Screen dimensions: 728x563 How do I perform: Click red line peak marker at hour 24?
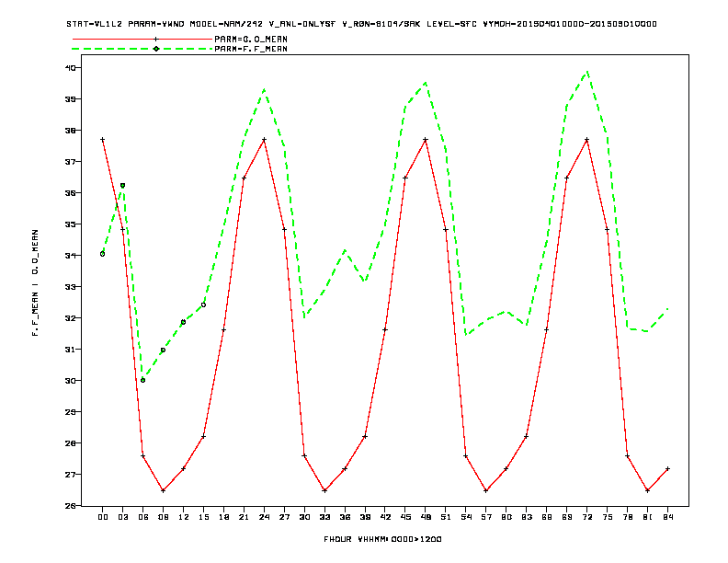click(x=264, y=139)
